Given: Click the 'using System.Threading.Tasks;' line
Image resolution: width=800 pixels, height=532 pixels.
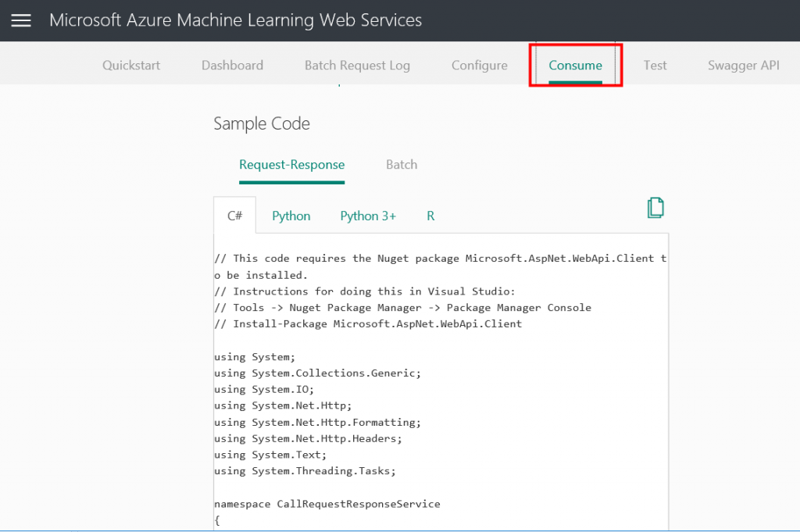Looking at the screenshot, I should click(305, 471).
